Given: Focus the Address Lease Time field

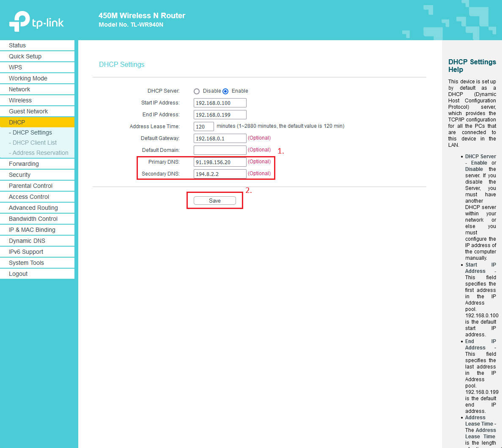Looking at the screenshot, I should 204,126.
